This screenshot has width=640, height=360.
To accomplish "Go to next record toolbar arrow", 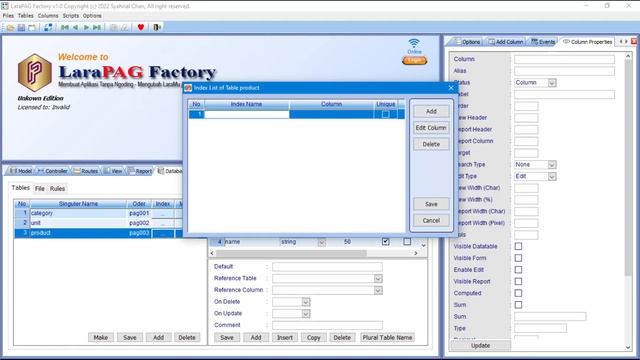I will tap(86, 27).
